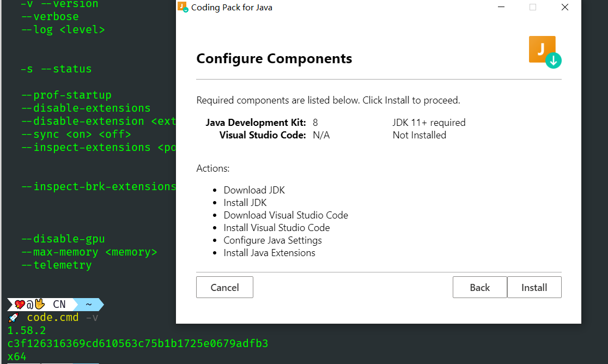This screenshot has width=608, height=364.
Task: Click the Cancel button
Action: [224, 287]
